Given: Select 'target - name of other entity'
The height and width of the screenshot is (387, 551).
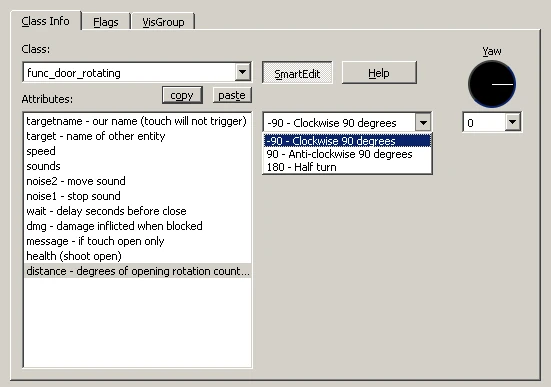Looking at the screenshot, I should 137,136.
